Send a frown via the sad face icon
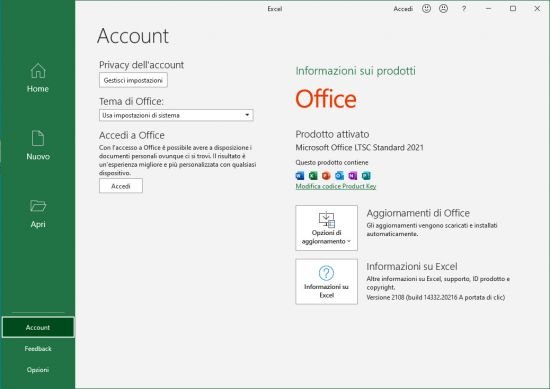 pos(443,8)
